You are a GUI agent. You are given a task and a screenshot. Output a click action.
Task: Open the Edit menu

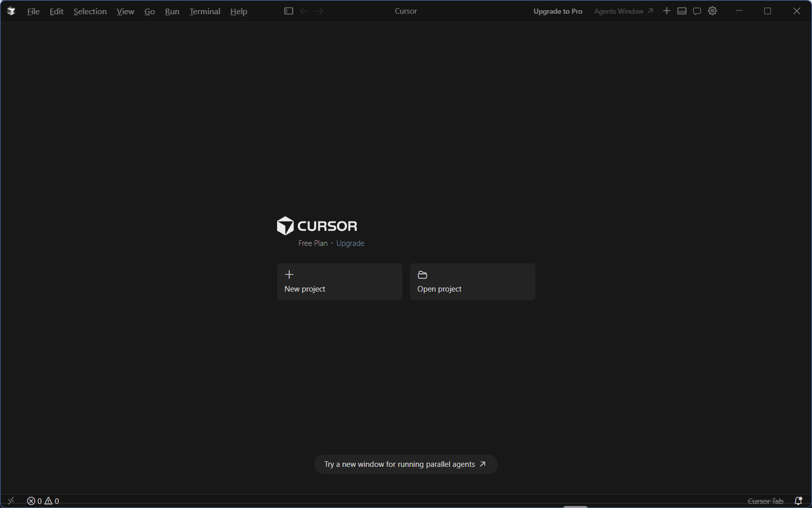(56, 11)
